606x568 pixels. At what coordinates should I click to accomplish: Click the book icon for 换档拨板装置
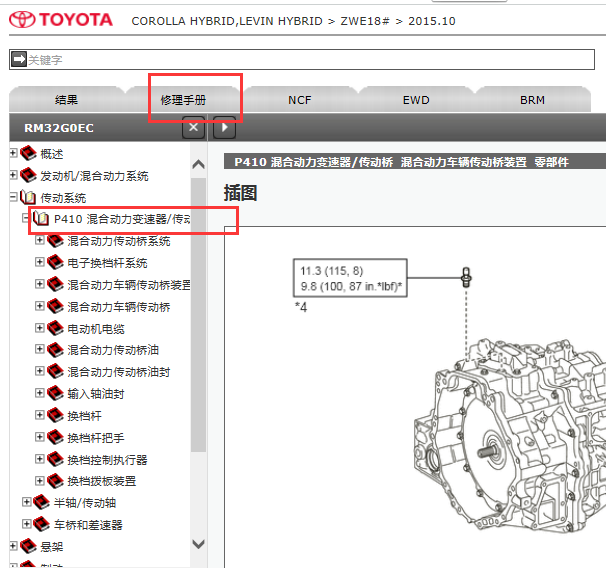55,481
